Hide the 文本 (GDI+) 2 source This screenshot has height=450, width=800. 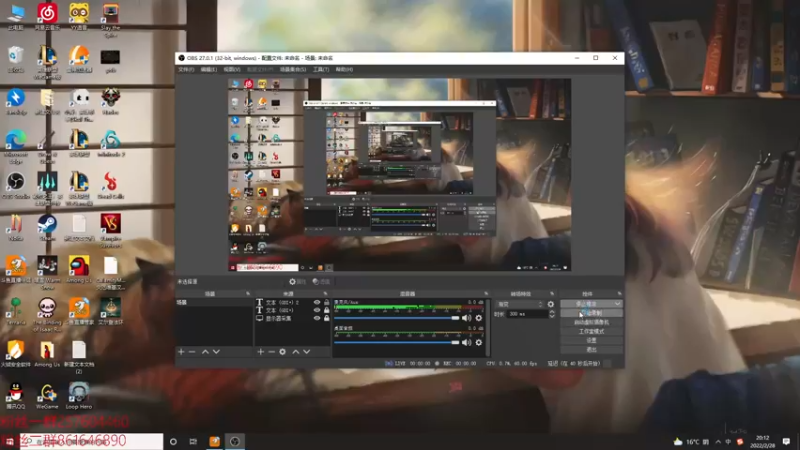click(317, 303)
